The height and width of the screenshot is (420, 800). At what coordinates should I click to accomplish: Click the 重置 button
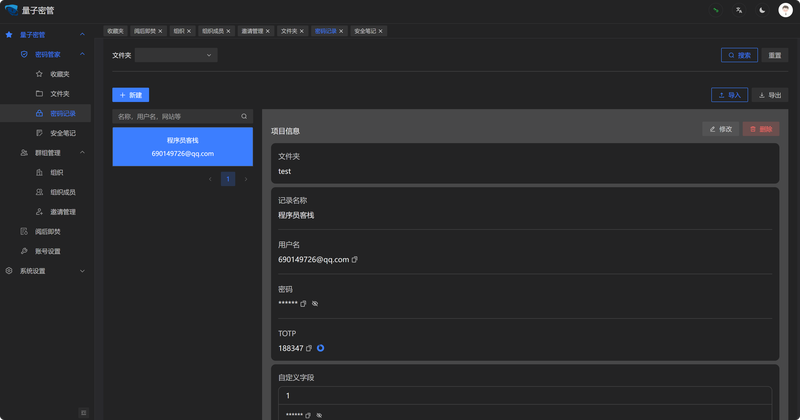point(774,55)
